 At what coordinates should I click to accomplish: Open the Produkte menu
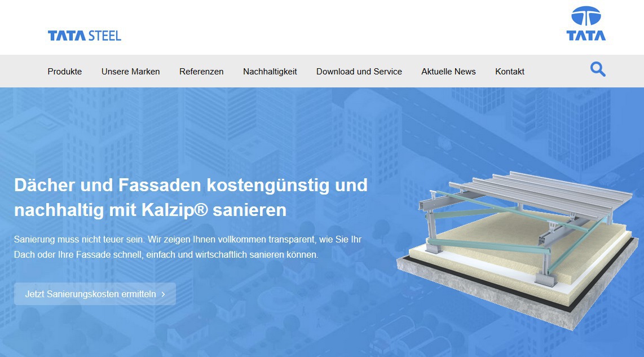pos(64,72)
